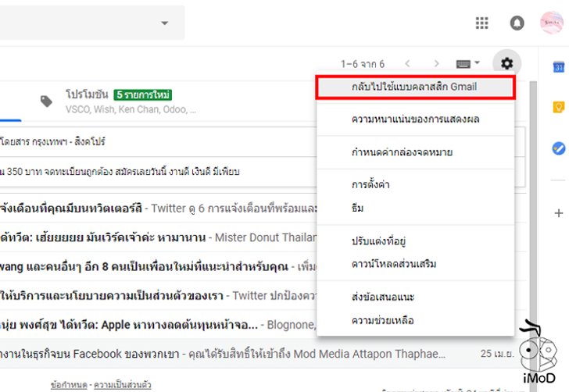Expand the input tools dropdown arrow

(x=477, y=62)
